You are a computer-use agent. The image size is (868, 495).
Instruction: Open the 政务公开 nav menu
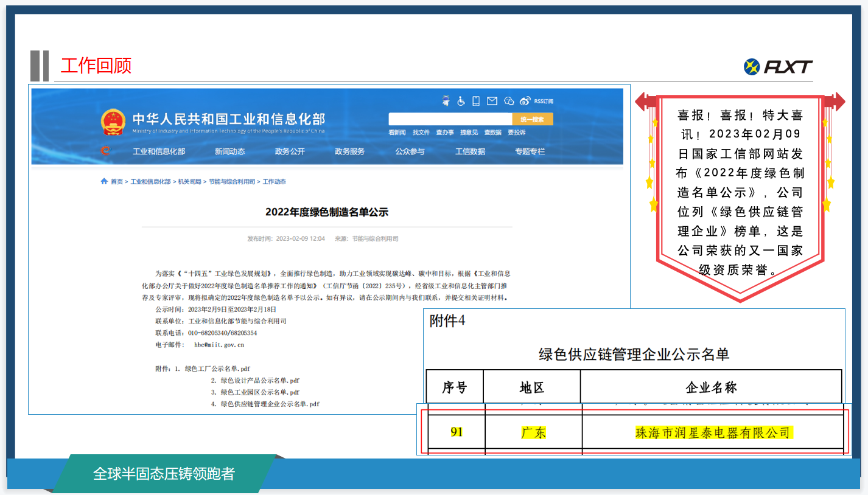[x=290, y=151]
